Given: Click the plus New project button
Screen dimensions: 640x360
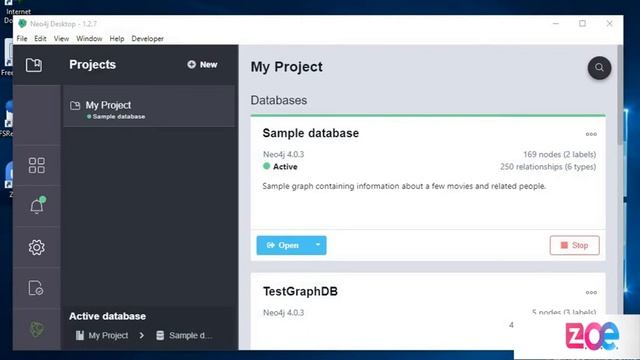Looking at the screenshot, I should [202, 64].
